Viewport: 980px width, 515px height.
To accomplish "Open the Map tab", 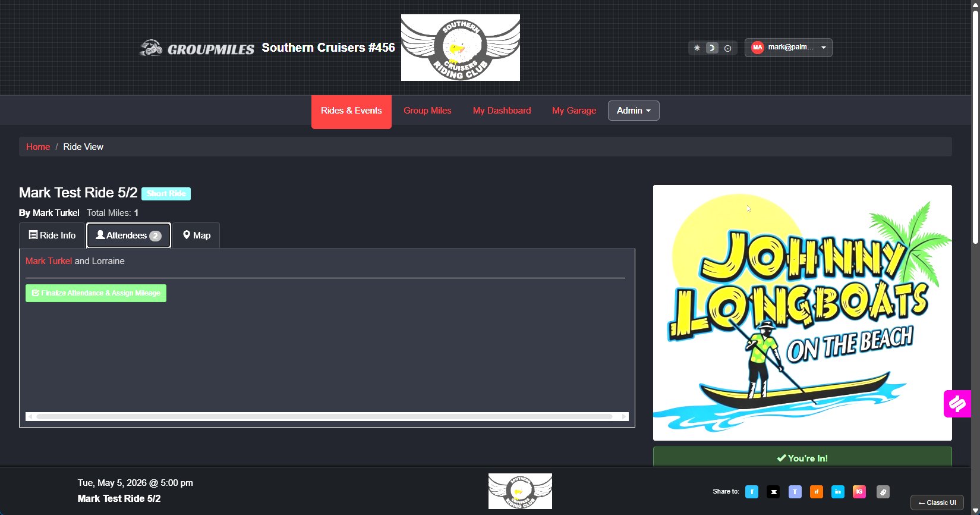I will [x=196, y=235].
